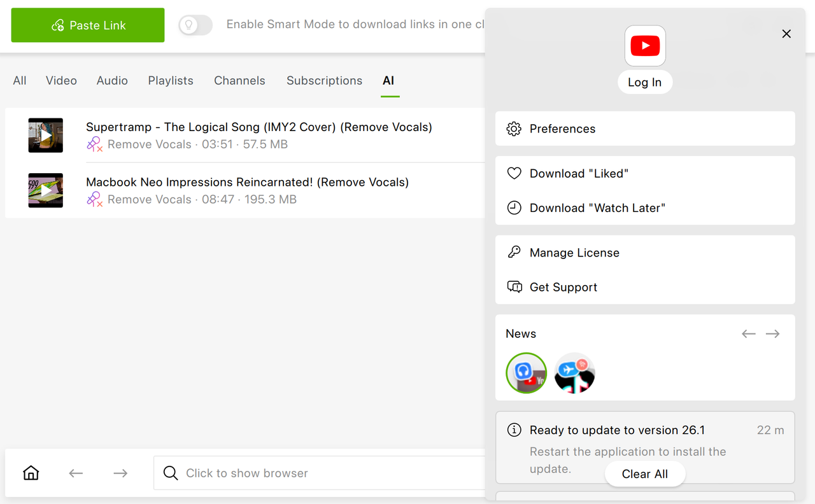
Task: Select the Playlists tab
Action: (171, 81)
